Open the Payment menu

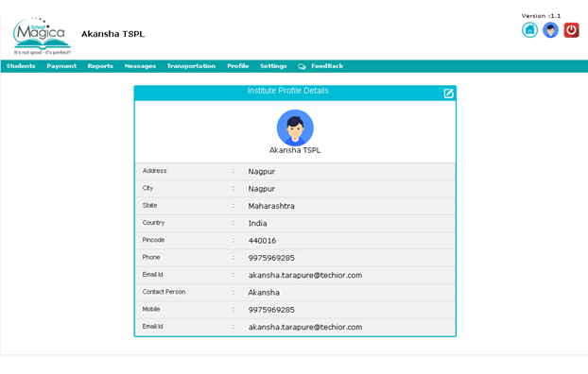(x=61, y=66)
